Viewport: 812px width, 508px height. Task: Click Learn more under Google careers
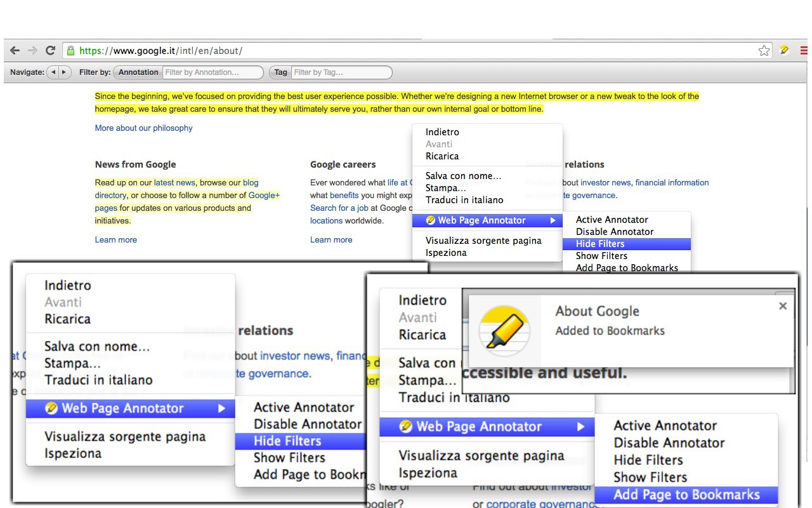pyautogui.click(x=331, y=239)
